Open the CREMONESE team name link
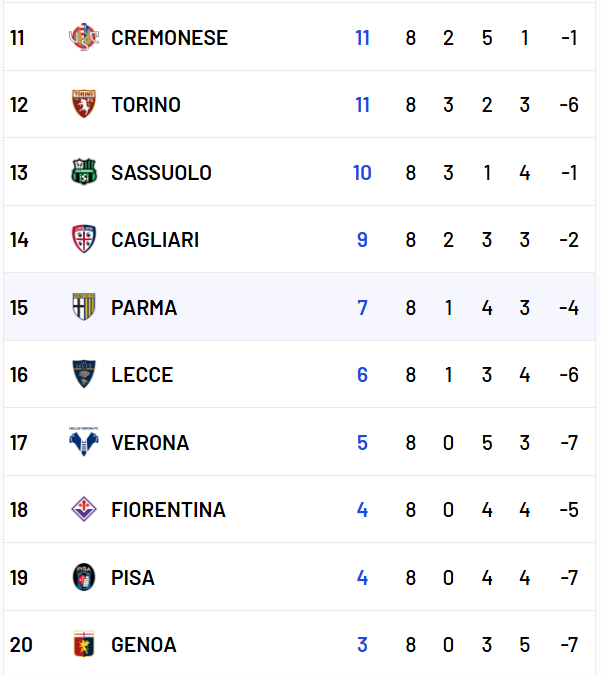The width and height of the screenshot is (601, 675). point(169,38)
